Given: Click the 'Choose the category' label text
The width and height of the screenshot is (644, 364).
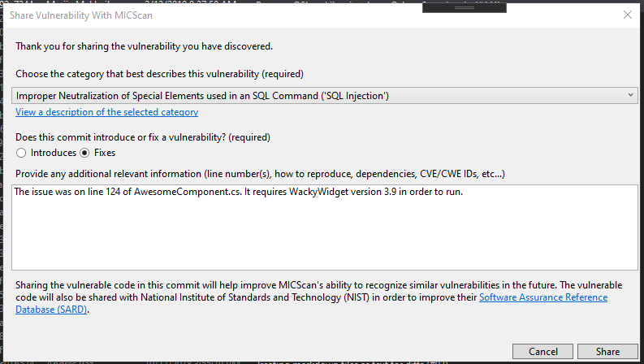Looking at the screenshot, I should point(159,74).
